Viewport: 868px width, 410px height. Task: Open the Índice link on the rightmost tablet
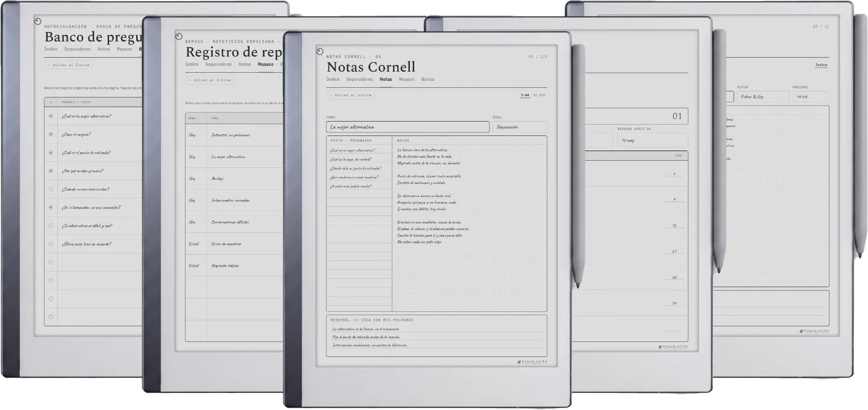(821, 64)
